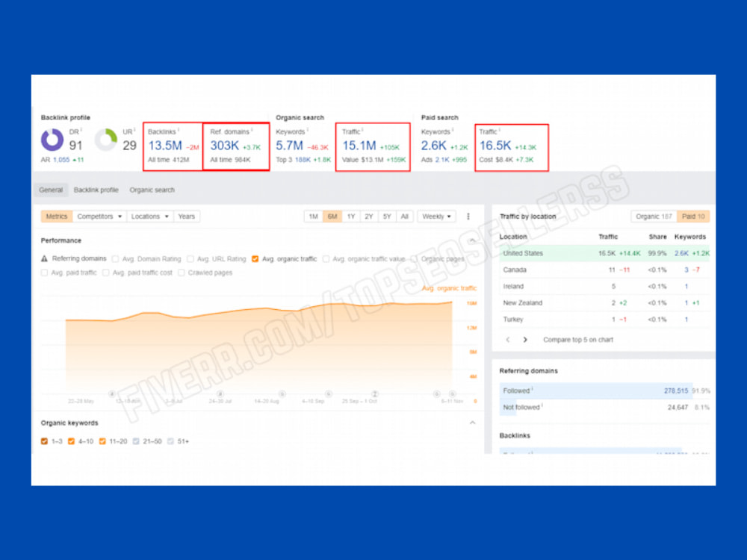Enable Organic pages checkbox
Screen dimensions: 747x560
click(x=414, y=259)
